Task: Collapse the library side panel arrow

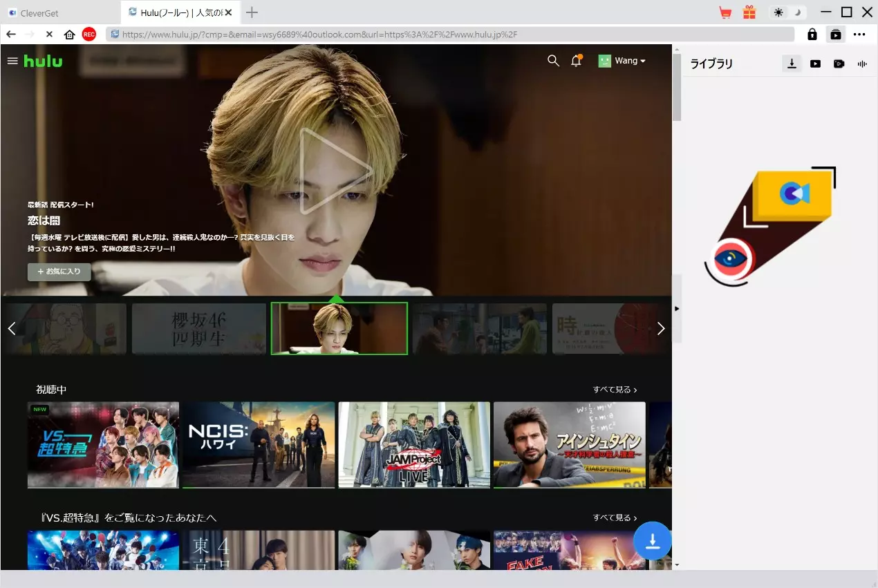Action: pos(677,308)
